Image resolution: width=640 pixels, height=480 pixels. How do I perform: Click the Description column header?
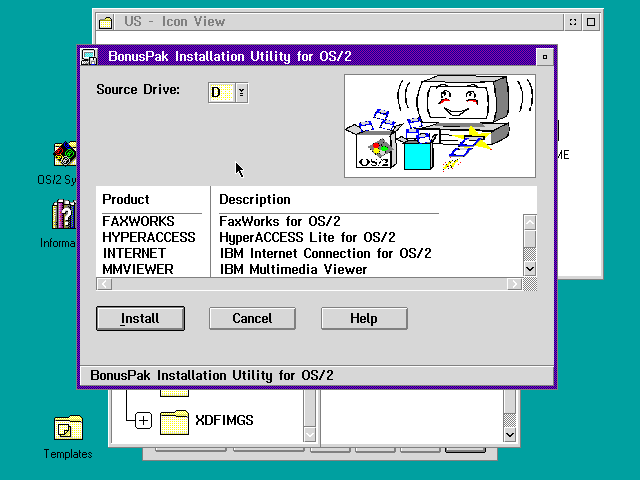click(255, 199)
